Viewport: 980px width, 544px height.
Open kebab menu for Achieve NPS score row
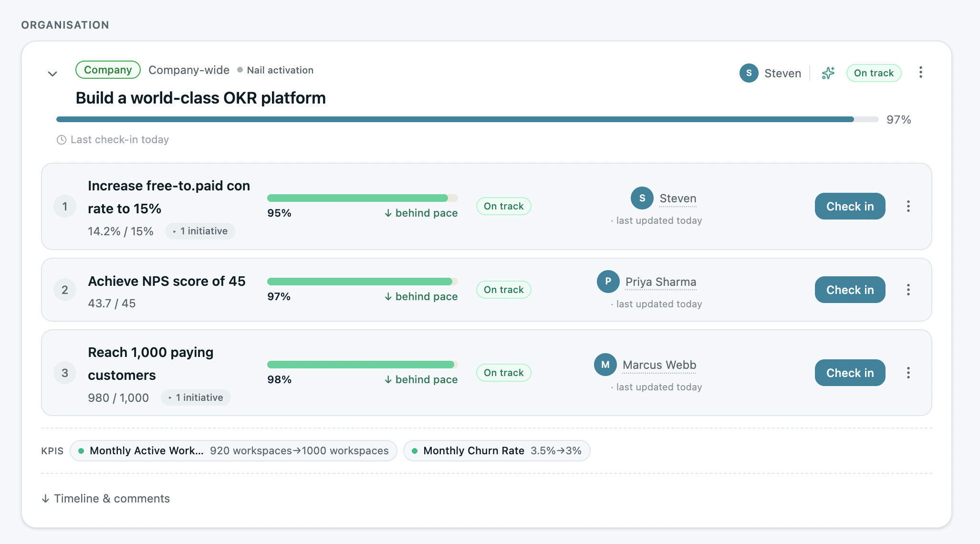[908, 290]
